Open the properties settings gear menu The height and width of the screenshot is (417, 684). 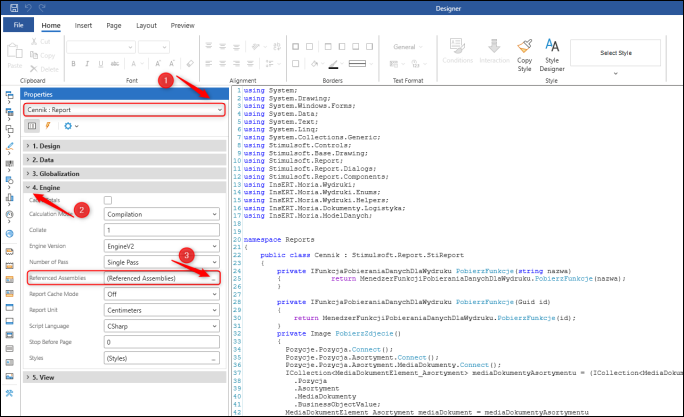pos(70,126)
